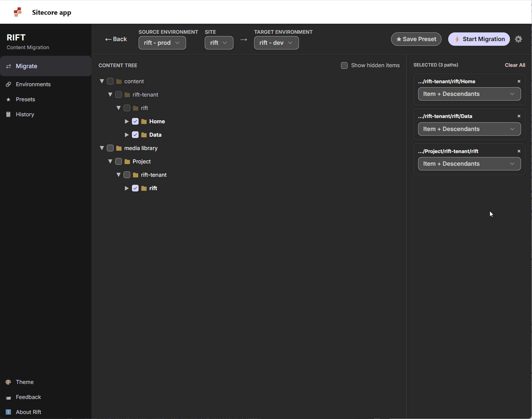Click Start Migration button
This screenshot has width=532, height=419.
479,39
